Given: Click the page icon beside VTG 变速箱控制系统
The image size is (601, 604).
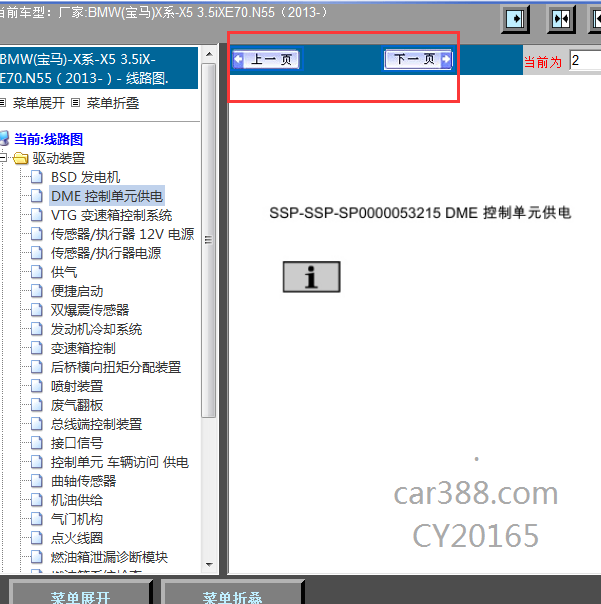Looking at the screenshot, I should pos(37,215).
